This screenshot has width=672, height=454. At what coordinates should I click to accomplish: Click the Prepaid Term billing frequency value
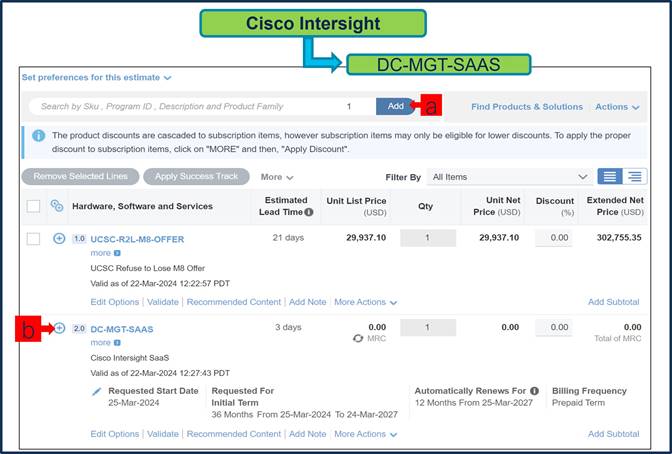[578, 403]
